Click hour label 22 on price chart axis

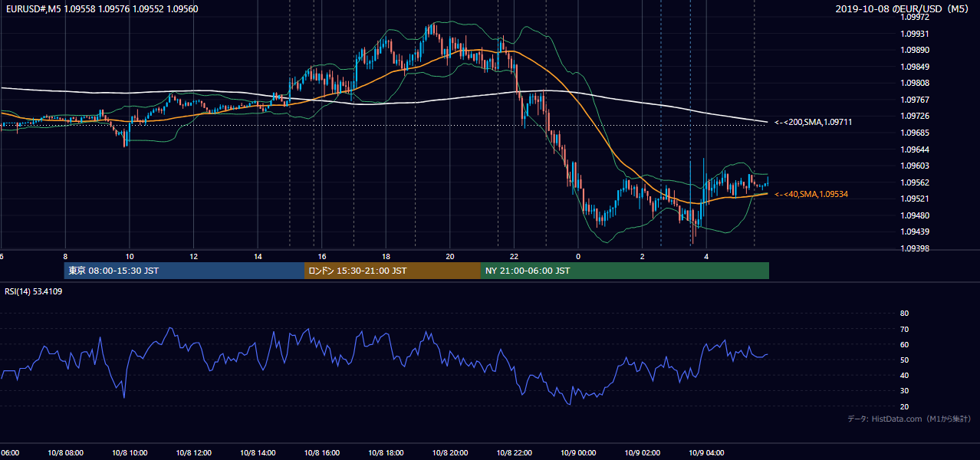(x=514, y=256)
